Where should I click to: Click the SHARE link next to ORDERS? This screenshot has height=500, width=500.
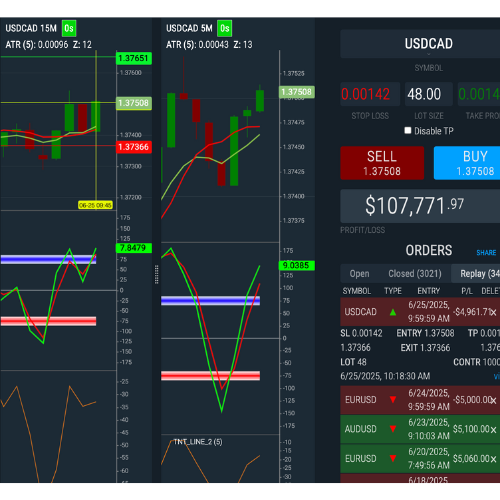[486, 253]
